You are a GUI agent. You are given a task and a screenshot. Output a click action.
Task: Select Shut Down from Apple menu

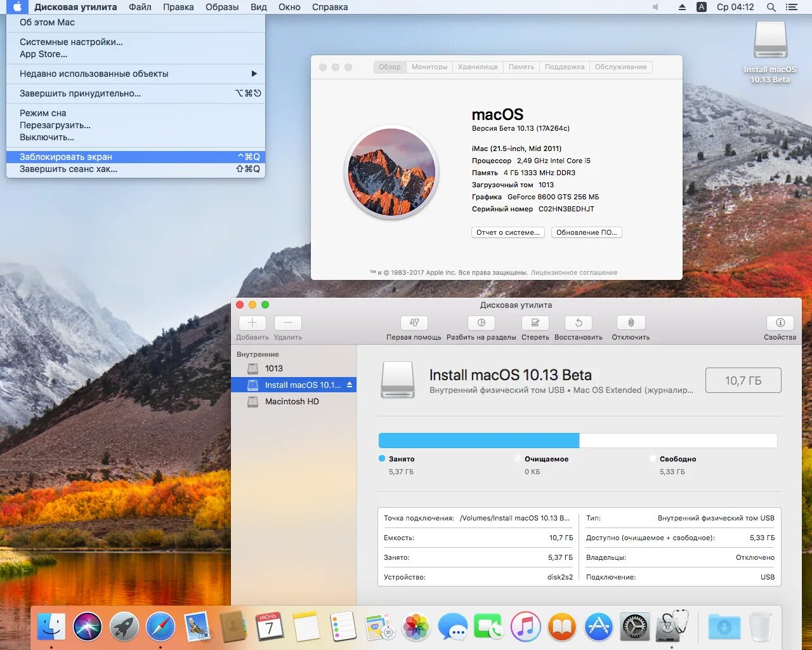136,137
